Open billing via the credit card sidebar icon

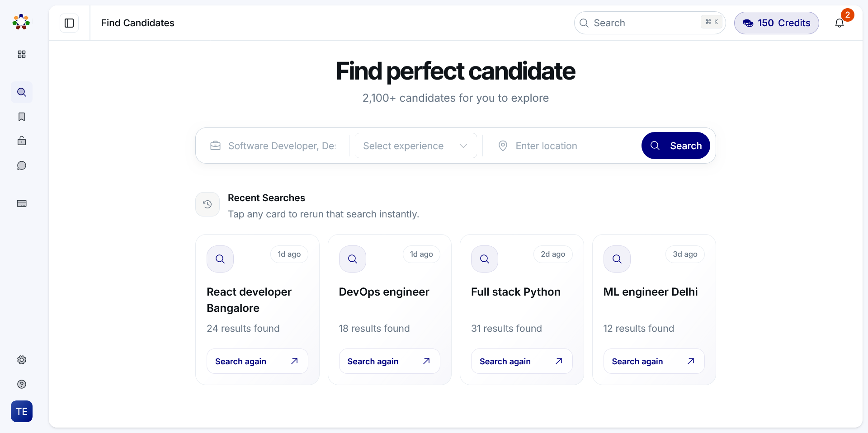tap(21, 204)
